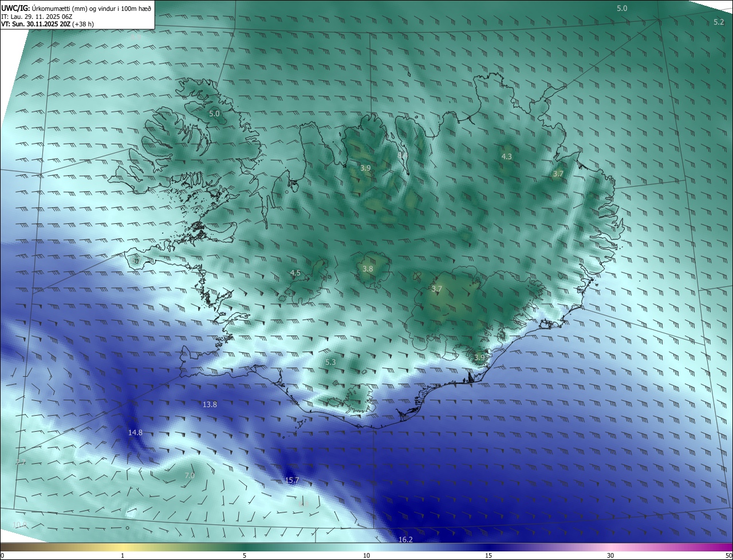Screen dimensions: 733x560
Task: Click the map title 'Úrkomumætti (mm) og vindur í 100m hæð'
Action: pyautogui.click(x=91, y=8)
